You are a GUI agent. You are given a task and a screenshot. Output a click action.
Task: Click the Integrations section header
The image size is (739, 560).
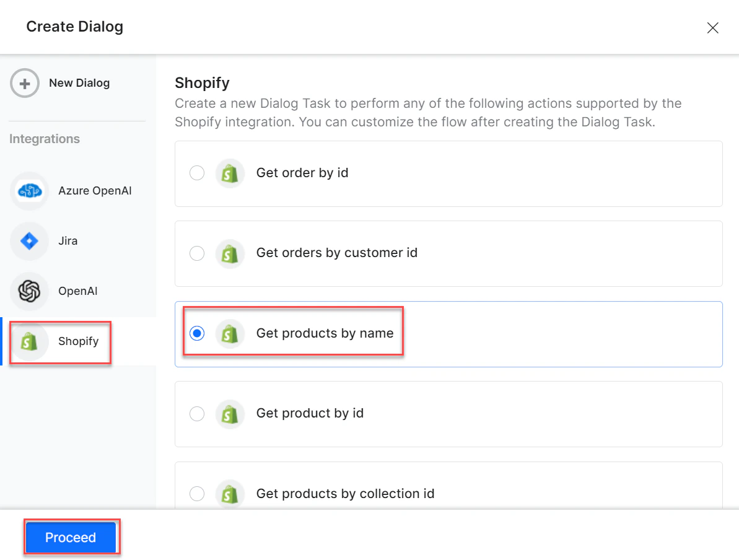point(44,139)
